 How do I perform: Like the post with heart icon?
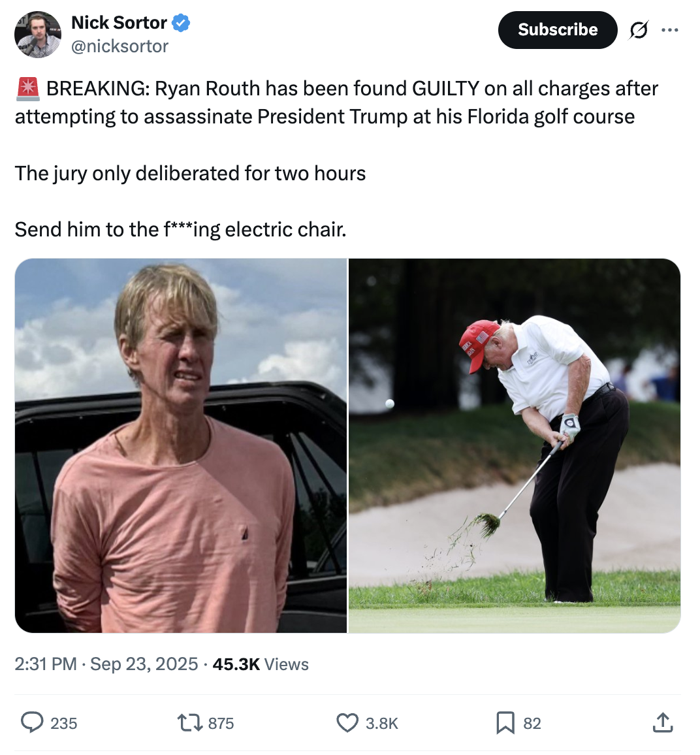pyautogui.click(x=347, y=723)
